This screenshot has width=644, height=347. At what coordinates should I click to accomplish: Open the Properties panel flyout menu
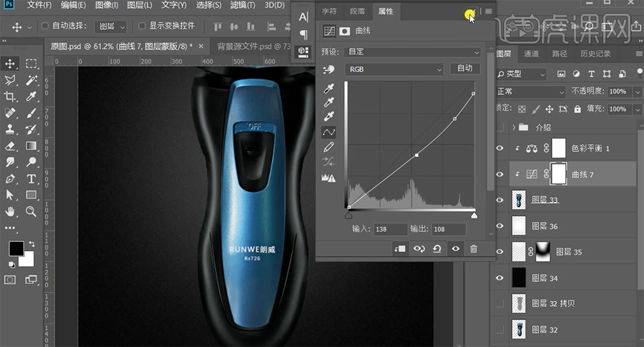(x=489, y=12)
